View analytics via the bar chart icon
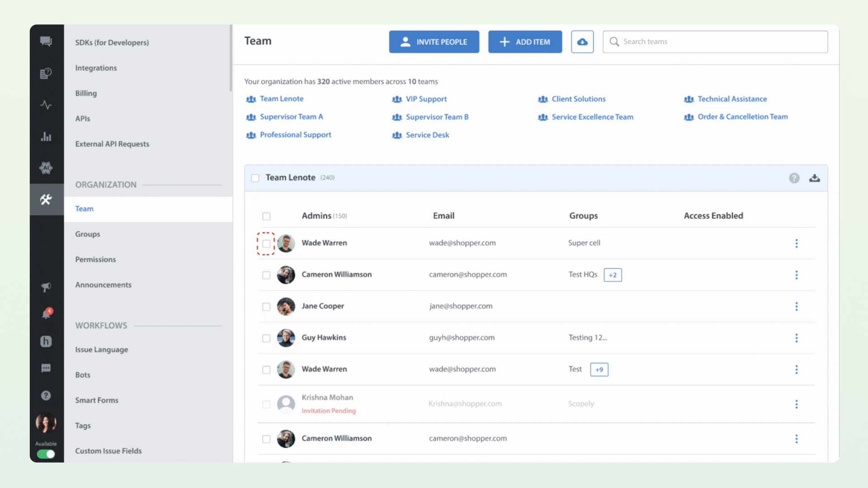Viewport: 868px width, 488px height. (x=47, y=136)
